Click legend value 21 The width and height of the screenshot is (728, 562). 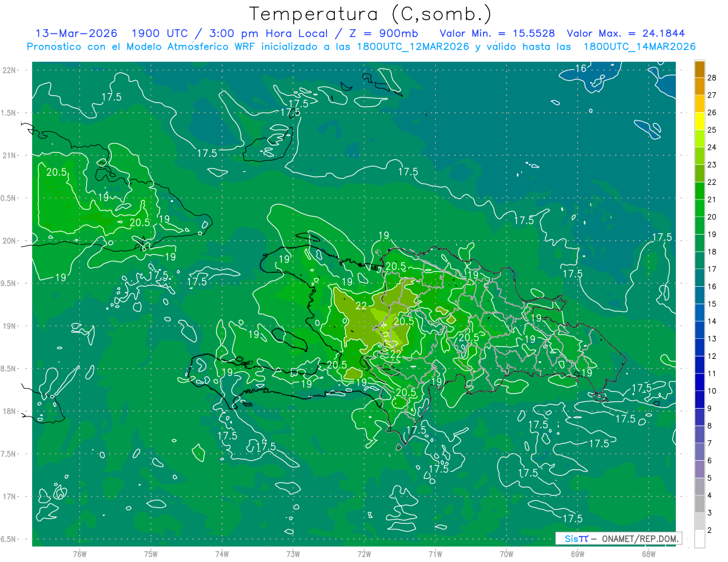(x=712, y=199)
